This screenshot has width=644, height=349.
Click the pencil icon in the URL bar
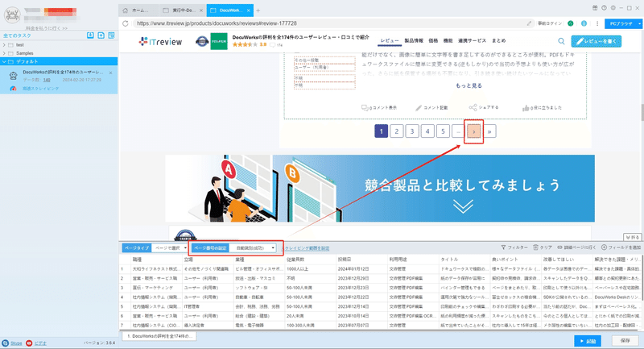(529, 23)
